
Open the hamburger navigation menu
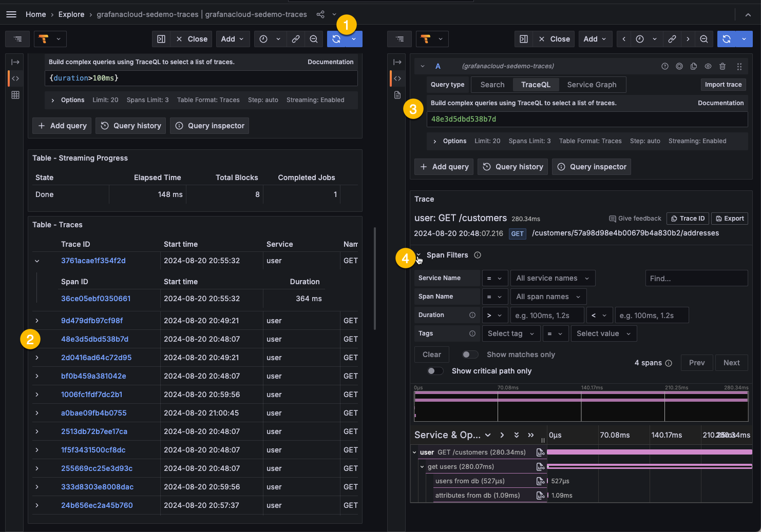11,14
